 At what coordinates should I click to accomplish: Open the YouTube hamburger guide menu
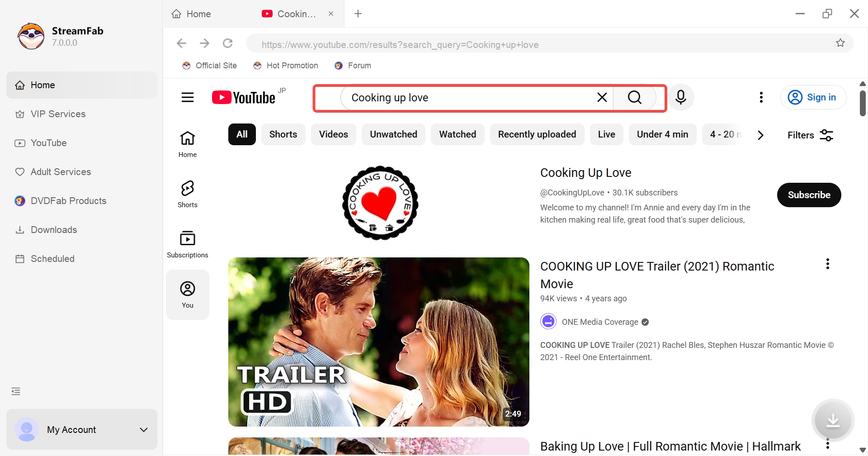tap(188, 97)
